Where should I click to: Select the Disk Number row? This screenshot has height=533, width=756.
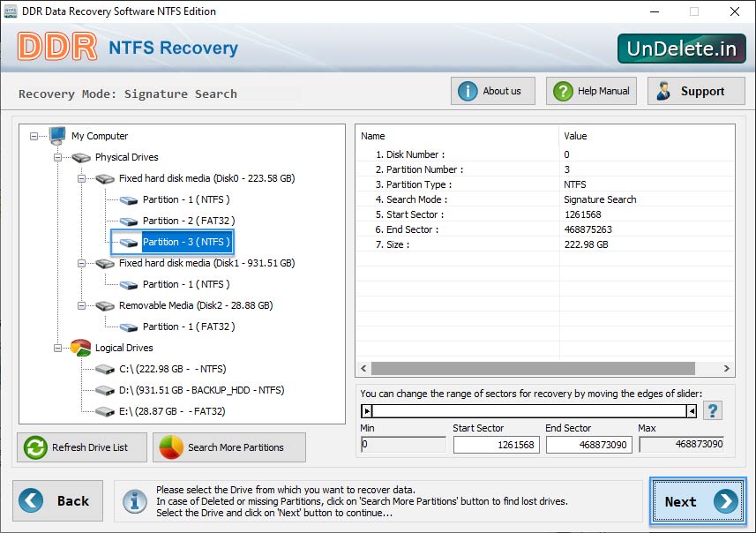pyautogui.click(x=545, y=154)
